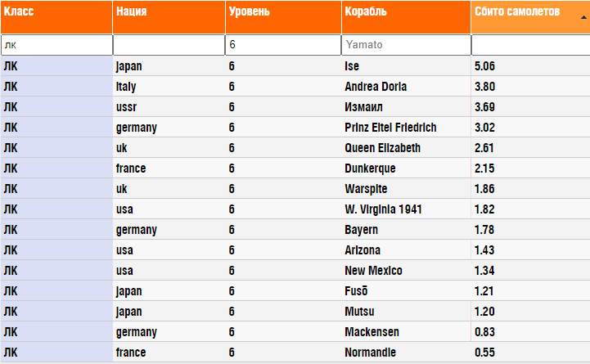Sort table by Нация column header
Image resolution: width=590 pixels, height=364 pixels.
coord(169,17)
